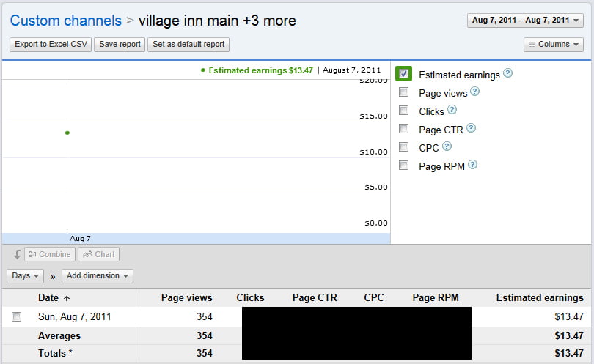Show help for Page CTR metric
594x364 pixels.
[x=471, y=128]
